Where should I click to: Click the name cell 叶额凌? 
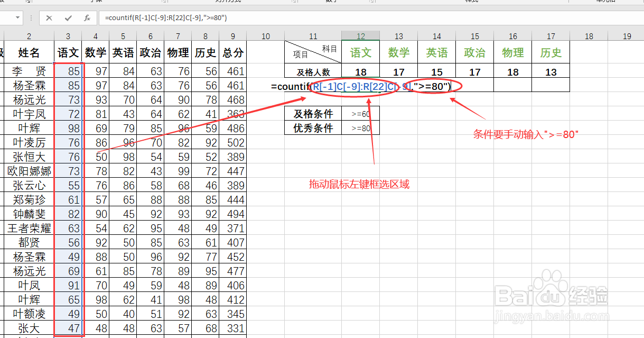pos(29,314)
